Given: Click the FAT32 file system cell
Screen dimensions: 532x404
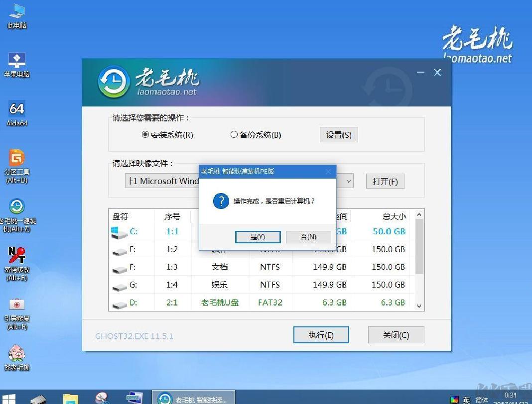Looking at the screenshot, I should tap(270, 303).
